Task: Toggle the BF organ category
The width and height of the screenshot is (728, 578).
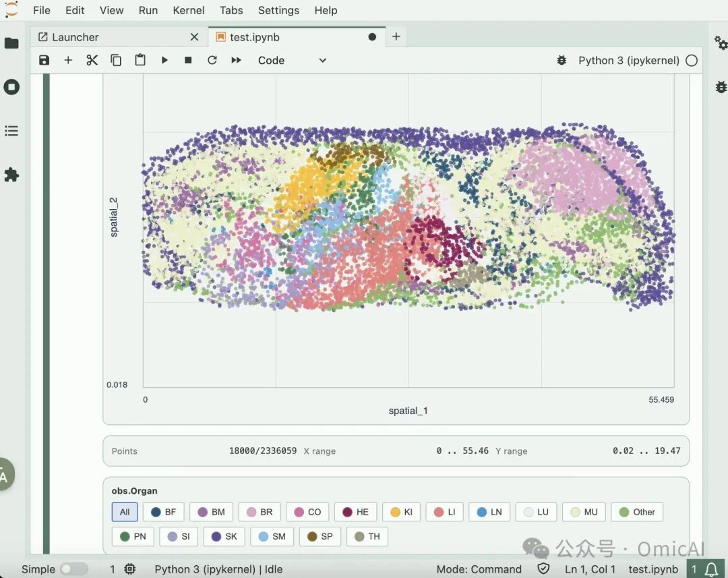Action: pos(163,512)
